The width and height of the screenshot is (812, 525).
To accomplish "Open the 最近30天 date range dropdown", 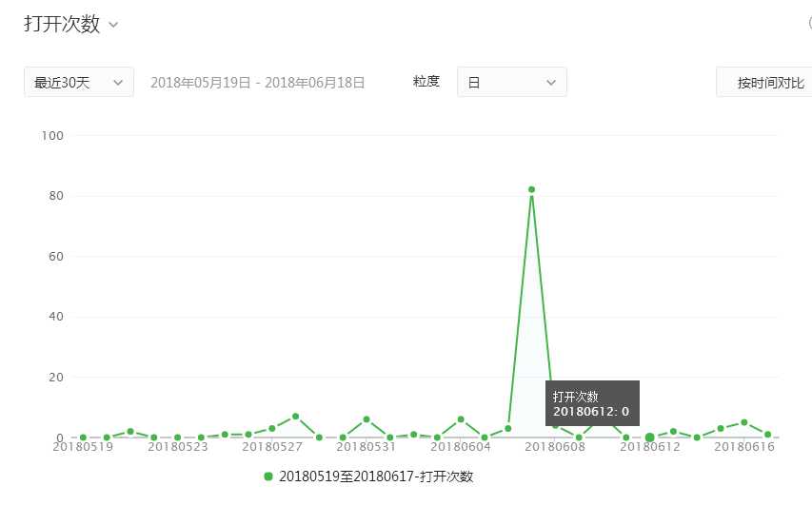I will click(79, 82).
